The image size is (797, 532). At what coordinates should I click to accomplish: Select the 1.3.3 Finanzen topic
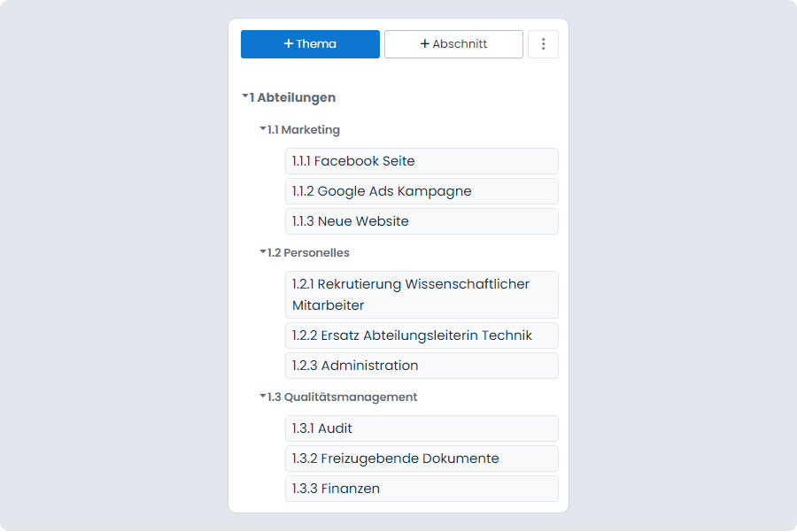[x=422, y=489]
